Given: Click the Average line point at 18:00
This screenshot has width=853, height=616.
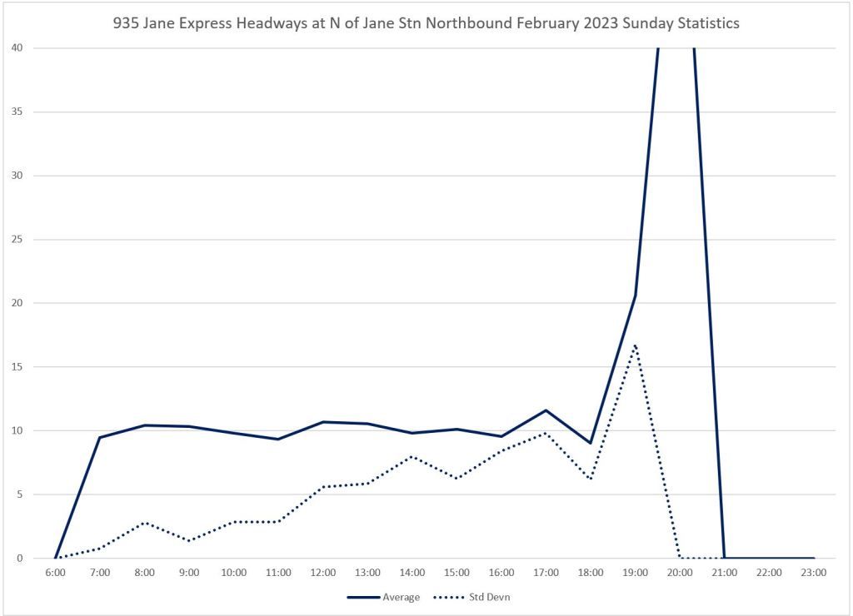Looking at the screenshot, I should pyautogui.click(x=591, y=443).
